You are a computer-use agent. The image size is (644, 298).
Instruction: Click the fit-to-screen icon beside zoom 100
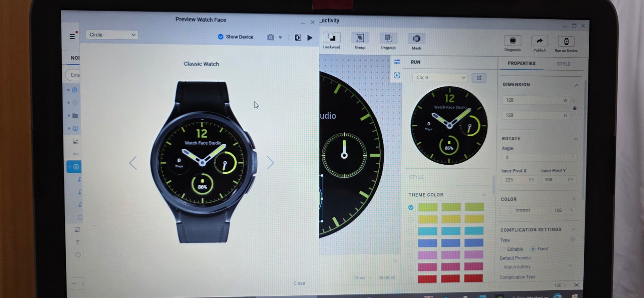pyautogui.click(x=576, y=285)
